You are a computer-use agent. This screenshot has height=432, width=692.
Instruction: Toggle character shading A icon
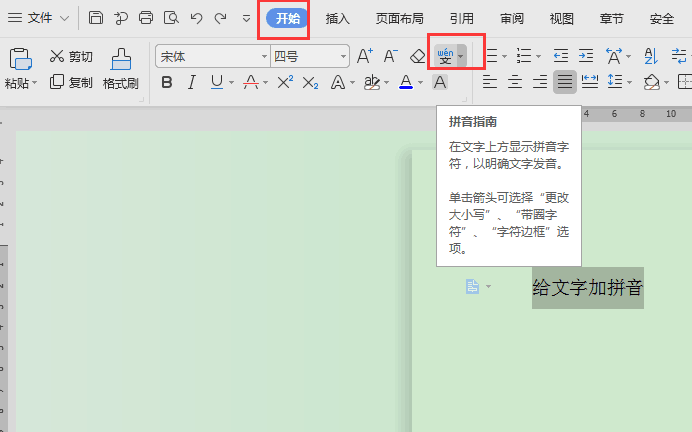(x=440, y=82)
